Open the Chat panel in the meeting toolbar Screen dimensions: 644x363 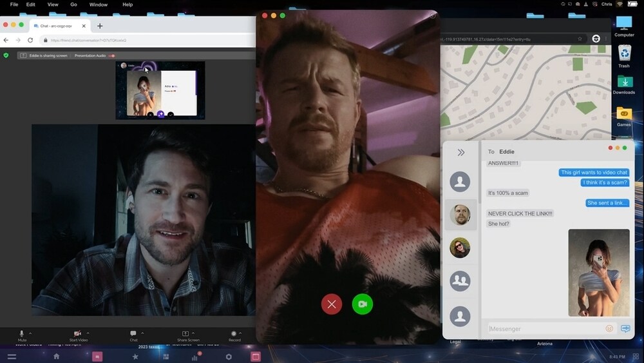pos(133,333)
